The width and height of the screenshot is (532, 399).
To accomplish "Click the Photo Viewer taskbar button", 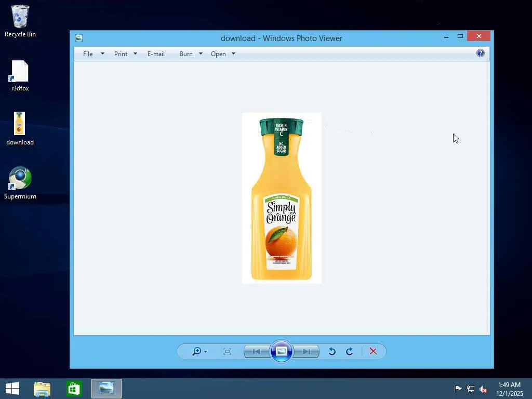I will coord(107,389).
